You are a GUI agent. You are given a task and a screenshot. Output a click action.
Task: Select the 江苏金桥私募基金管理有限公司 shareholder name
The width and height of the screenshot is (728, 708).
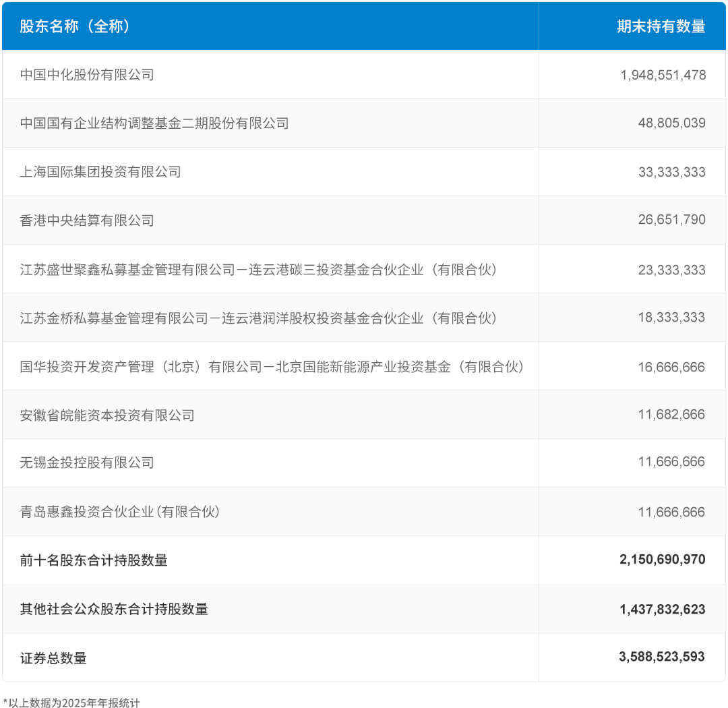click(x=259, y=318)
